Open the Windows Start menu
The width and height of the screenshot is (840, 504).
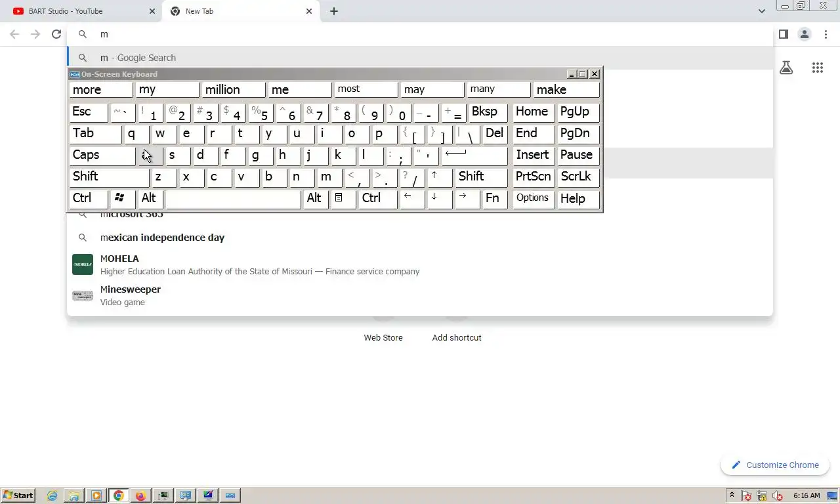pos(18,495)
